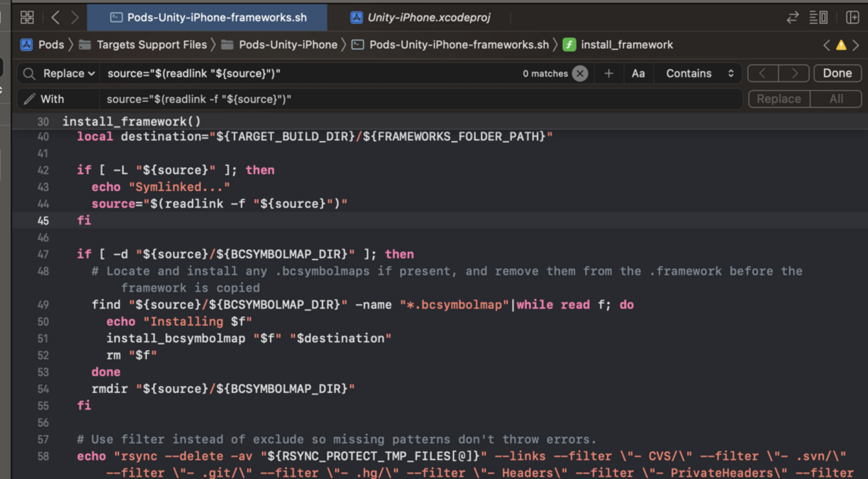Switch to Unity-iPhone.xcodeproj tab

point(428,17)
